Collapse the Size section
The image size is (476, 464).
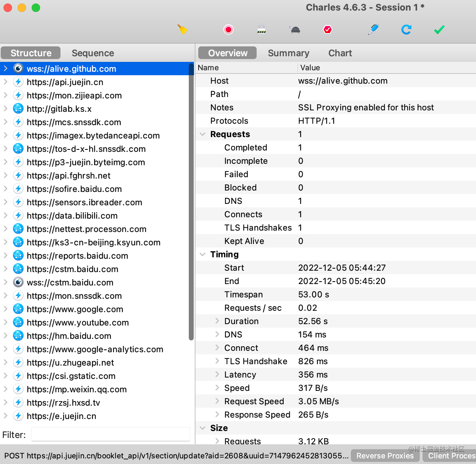tap(202, 428)
